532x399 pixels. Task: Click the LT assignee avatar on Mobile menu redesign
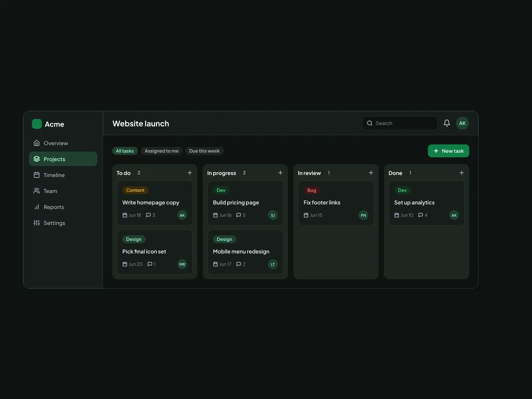click(x=273, y=264)
